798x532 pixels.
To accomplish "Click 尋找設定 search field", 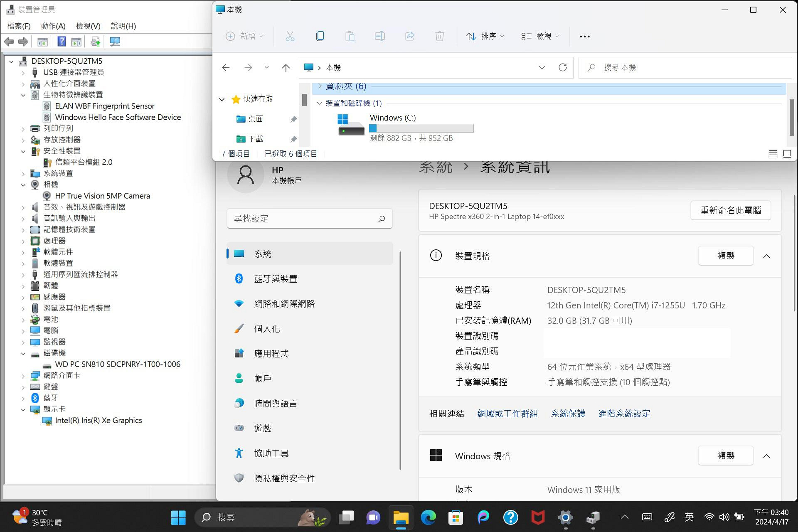I will tap(310, 219).
